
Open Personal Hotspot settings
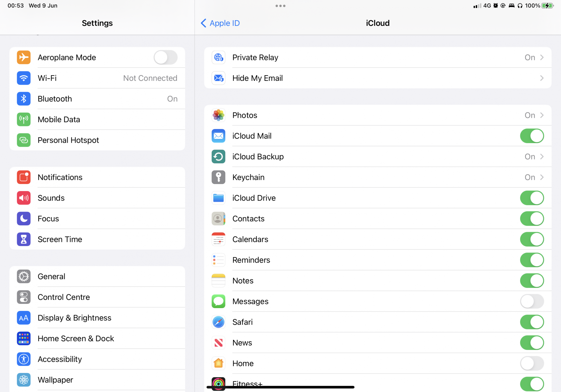97,140
